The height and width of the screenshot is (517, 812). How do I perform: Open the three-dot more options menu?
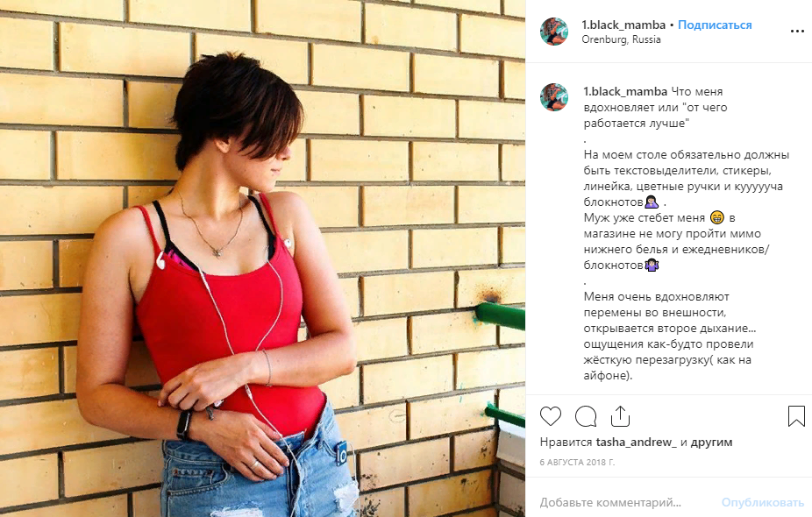(x=797, y=32)
